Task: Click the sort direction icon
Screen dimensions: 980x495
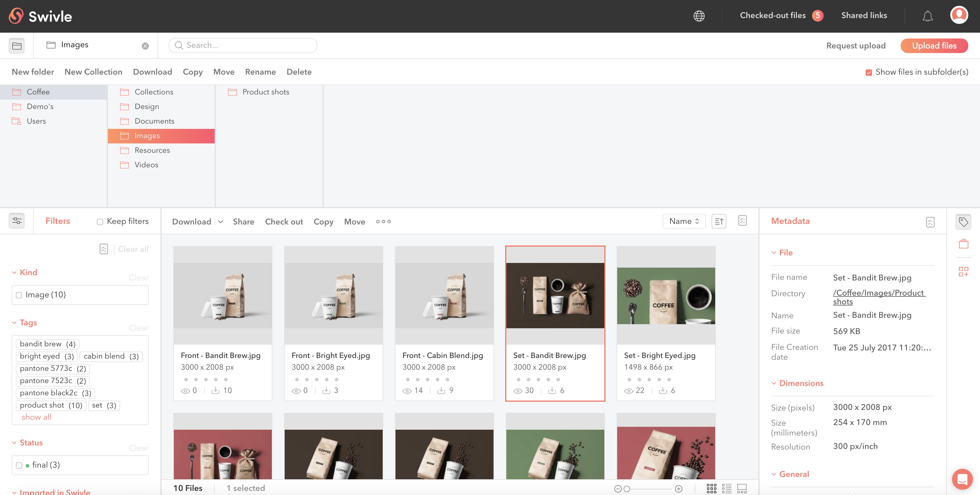Action: tap(718, 221)
